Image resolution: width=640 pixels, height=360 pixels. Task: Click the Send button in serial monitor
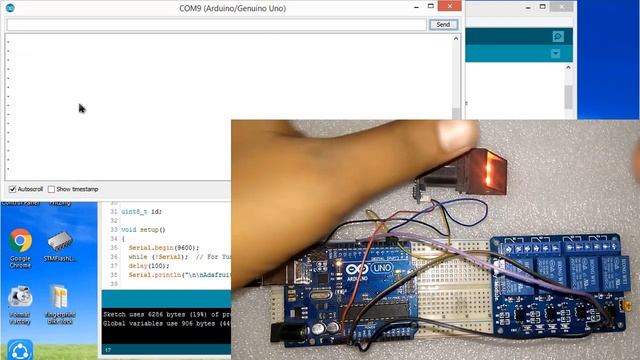click(x=443, y=24)
